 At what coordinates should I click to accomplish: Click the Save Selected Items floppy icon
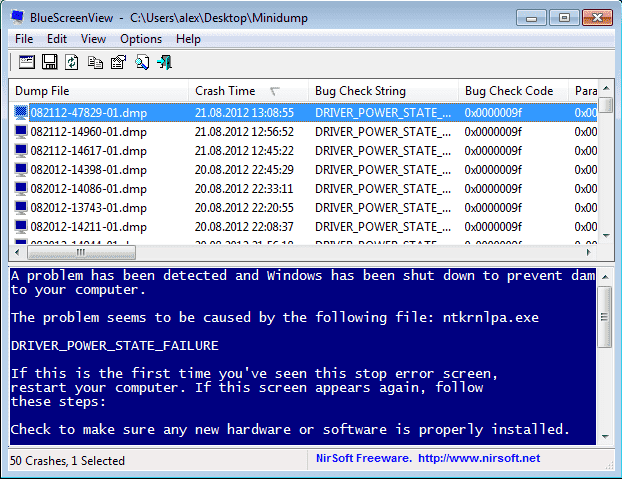(x=49, y=62)
